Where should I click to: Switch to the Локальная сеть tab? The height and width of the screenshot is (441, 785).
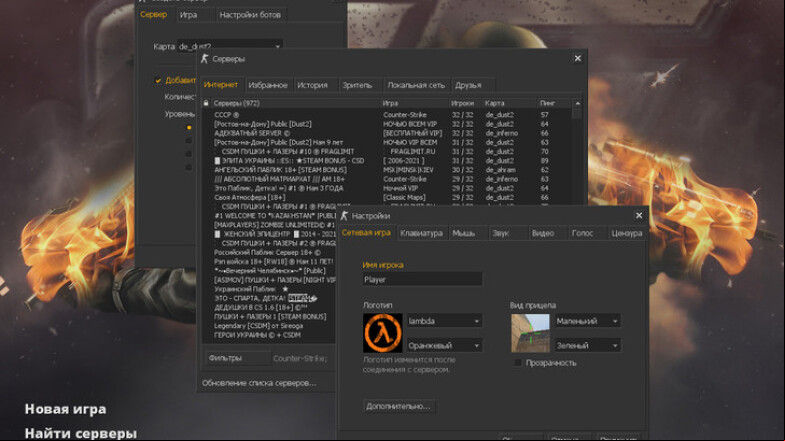click(416, 85)
